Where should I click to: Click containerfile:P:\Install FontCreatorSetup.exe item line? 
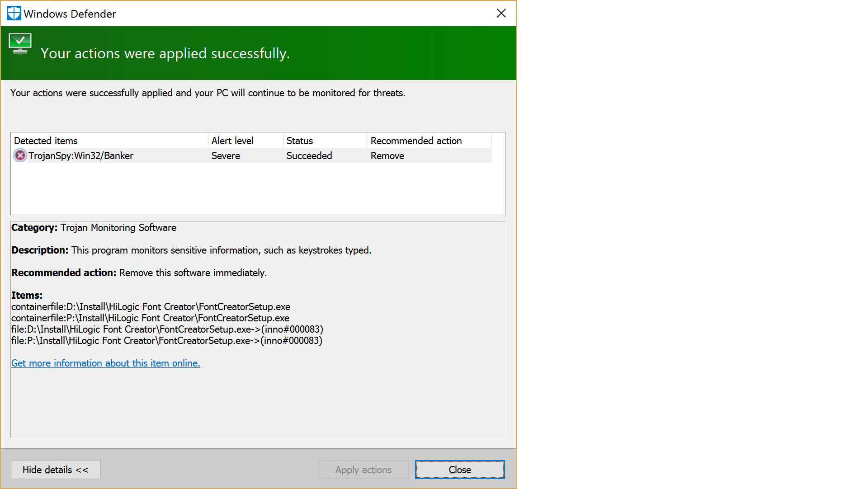pyautogui.click(x=150, y=318)
